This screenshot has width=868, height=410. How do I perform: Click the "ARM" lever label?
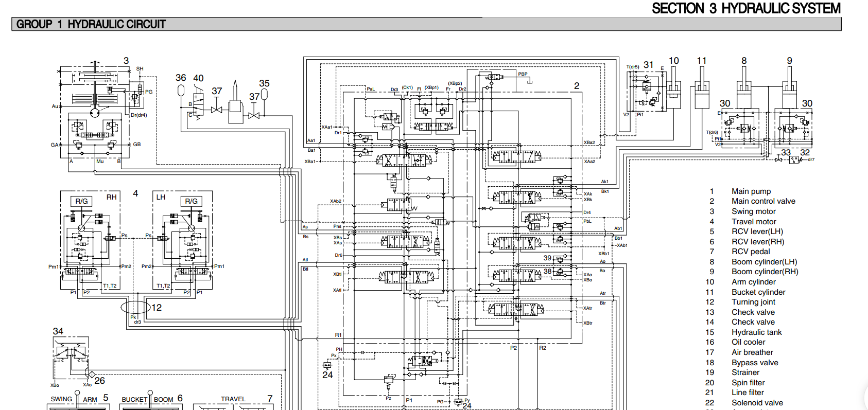pyautogui.click(x=90, y=400)
